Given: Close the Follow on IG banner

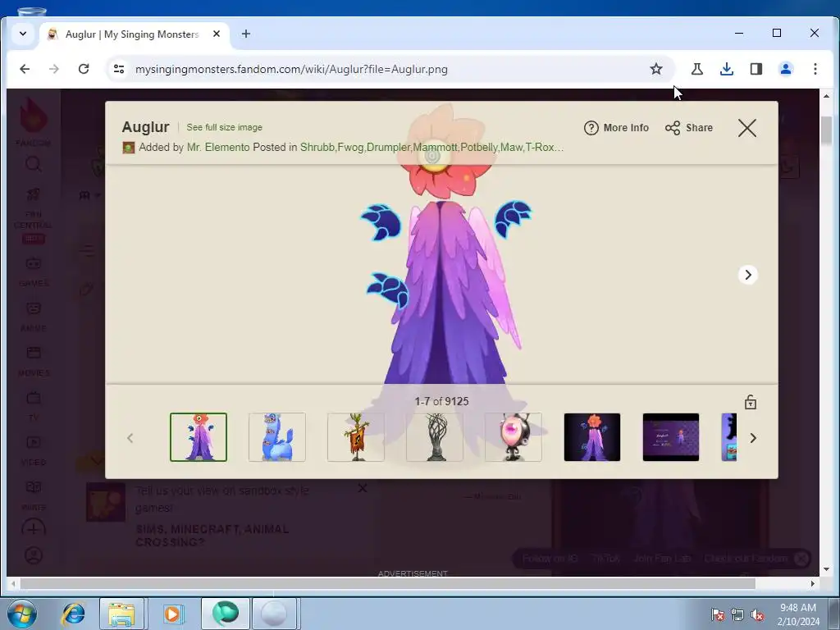Looking at the screenshot, I should 801,559.
